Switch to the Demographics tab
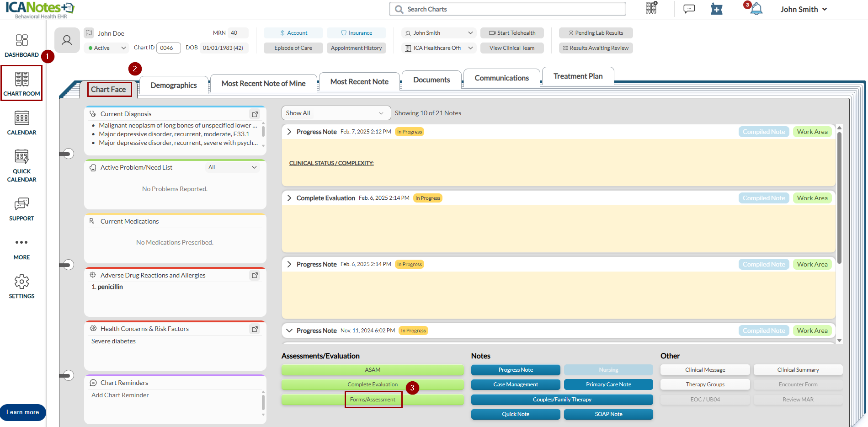Viewport: 868px width, 427px height. click(x=174, y=85)
